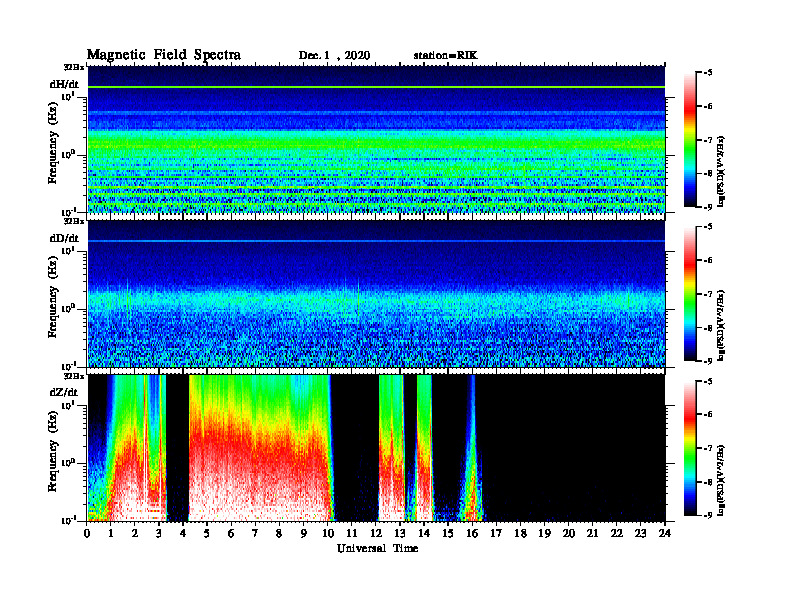This screenshot has width=792, height=612.
Task: Click the thin cyan horizontal line in the dD/dt spectrogram
Action: click(376, 241)
